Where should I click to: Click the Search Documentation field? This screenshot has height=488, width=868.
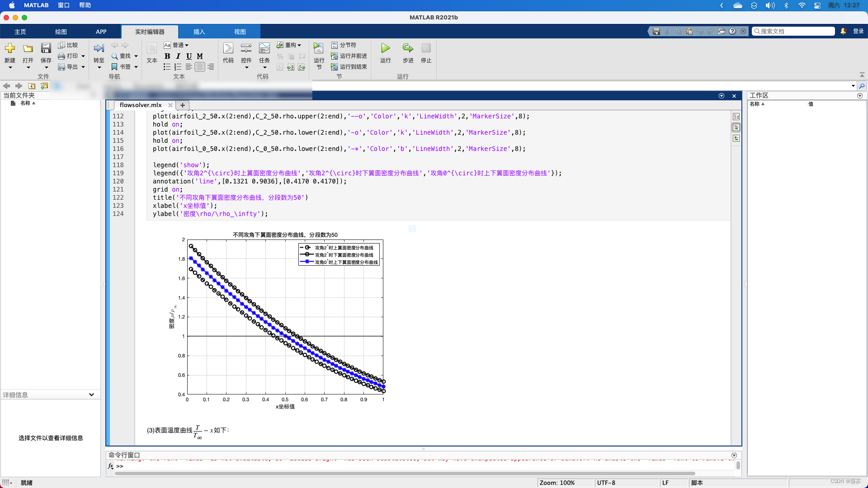(x=793, y=31)
